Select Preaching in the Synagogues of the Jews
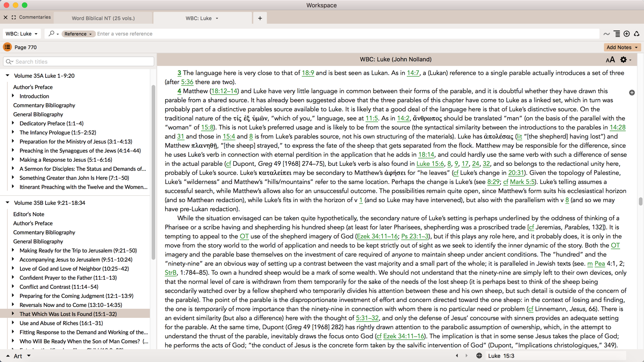This screenshot has width=644, height=362. point(80,151)
